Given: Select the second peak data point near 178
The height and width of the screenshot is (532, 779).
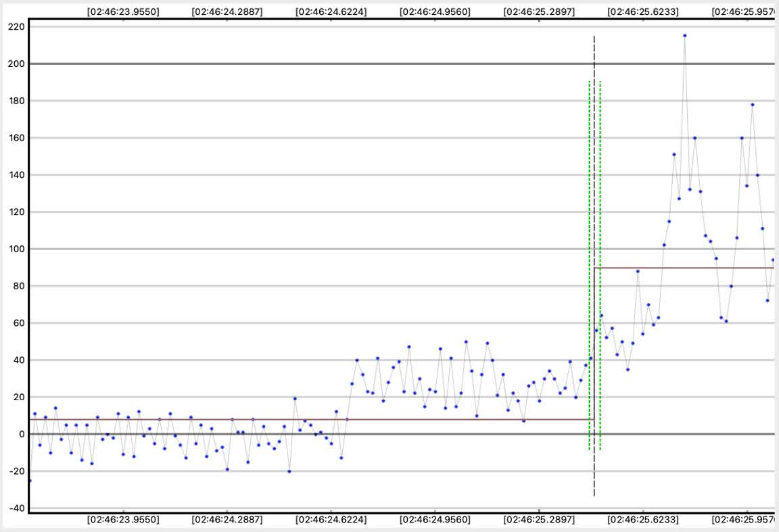Looking at the screenshot, I should coord(752,104).
